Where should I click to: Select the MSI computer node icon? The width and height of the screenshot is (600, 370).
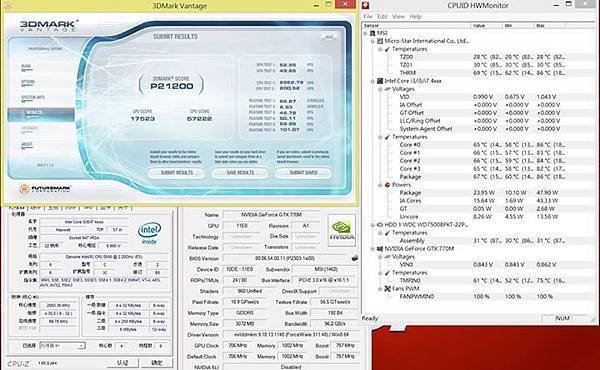click(372, 33)
